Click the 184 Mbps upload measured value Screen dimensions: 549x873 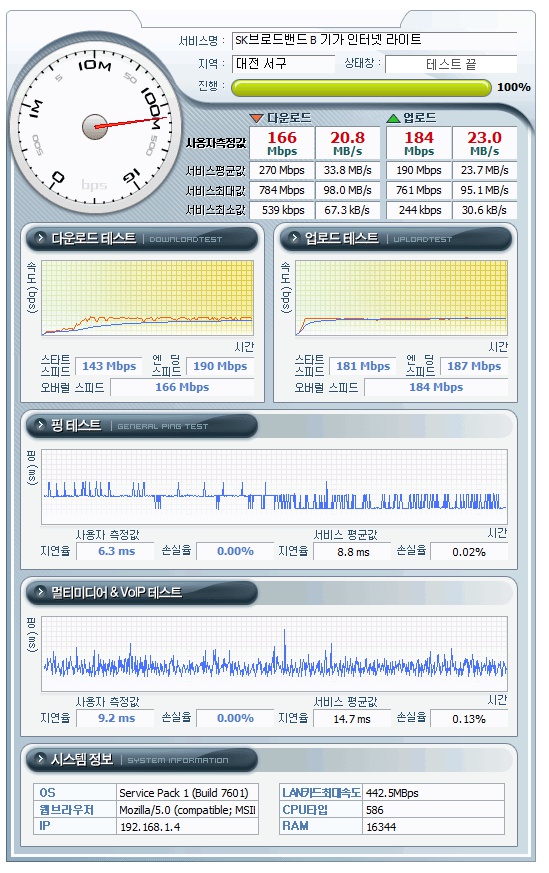tap(419, 143)
